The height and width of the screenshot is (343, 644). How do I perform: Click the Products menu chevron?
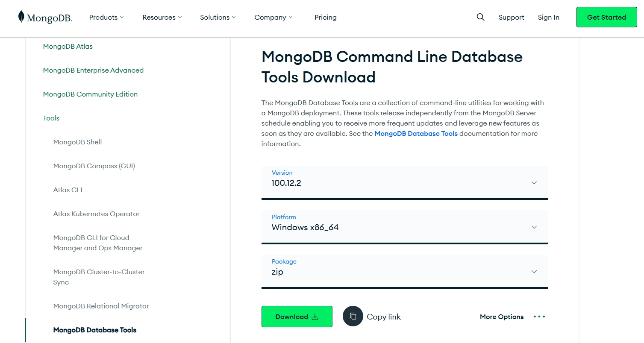(x=121, y=17)
